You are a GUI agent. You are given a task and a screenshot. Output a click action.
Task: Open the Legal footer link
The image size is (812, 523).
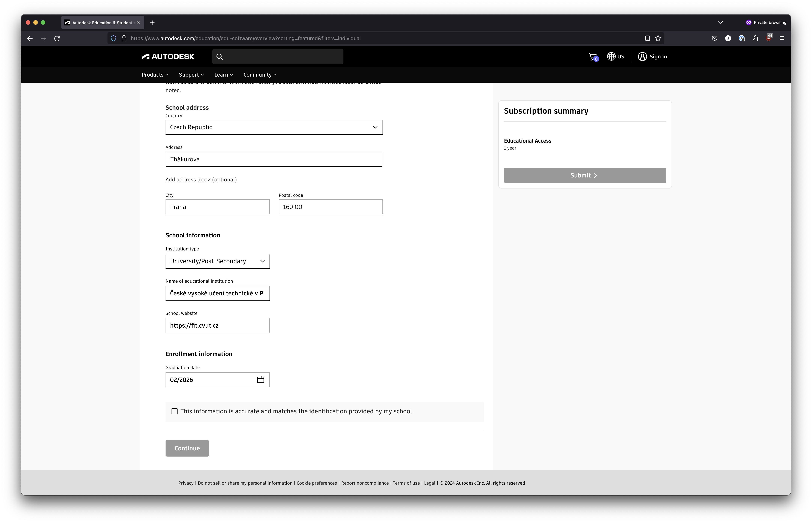click(429, 483)
